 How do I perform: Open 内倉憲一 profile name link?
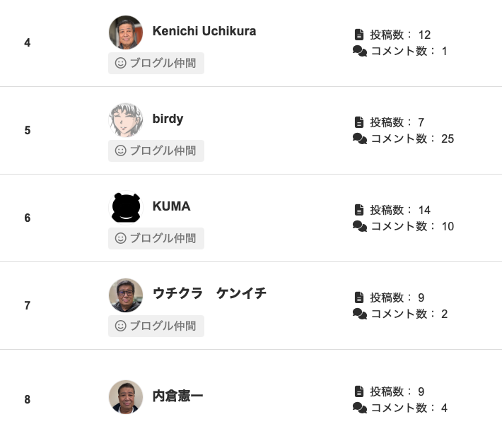(x=177, y=396)
